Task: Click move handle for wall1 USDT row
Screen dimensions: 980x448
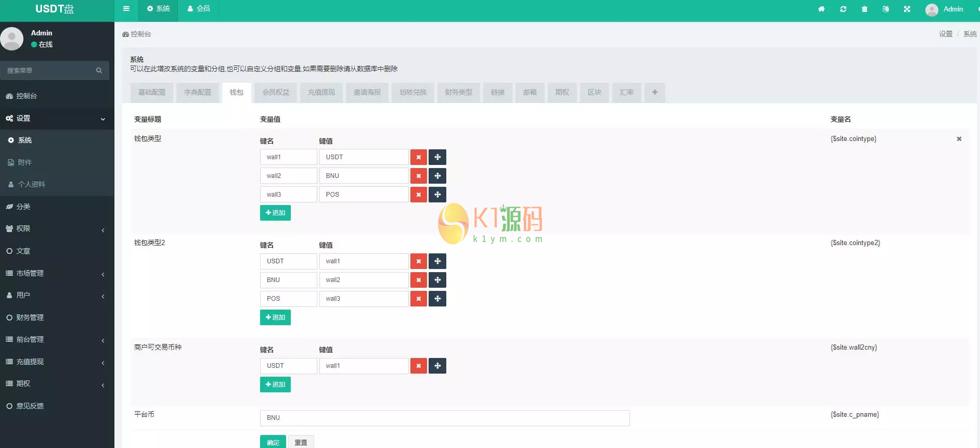Action: [437, 157]
